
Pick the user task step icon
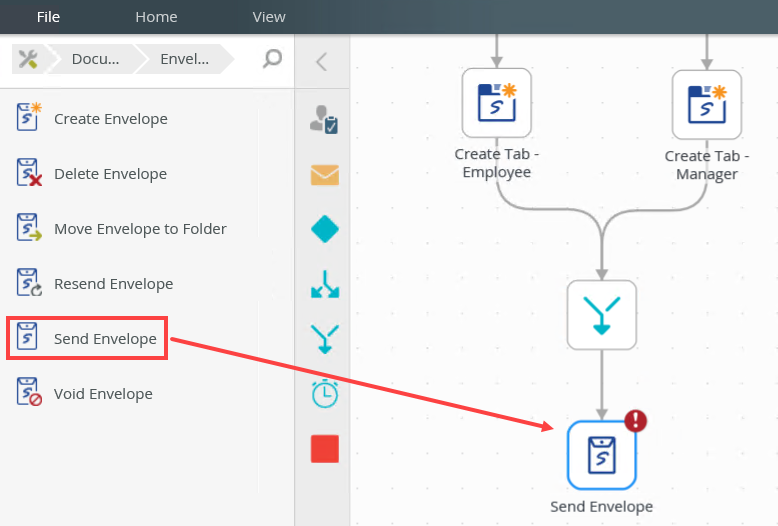[324, 120]
